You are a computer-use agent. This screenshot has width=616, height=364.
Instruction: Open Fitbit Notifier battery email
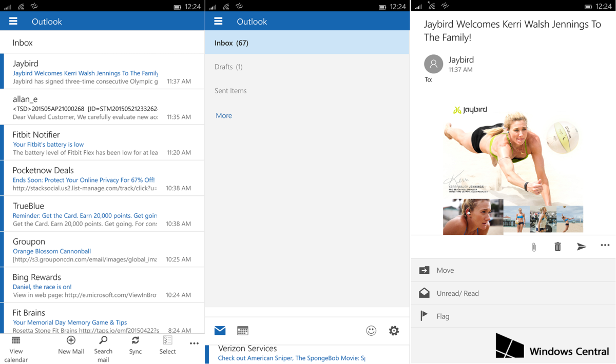tap(102, 143)
